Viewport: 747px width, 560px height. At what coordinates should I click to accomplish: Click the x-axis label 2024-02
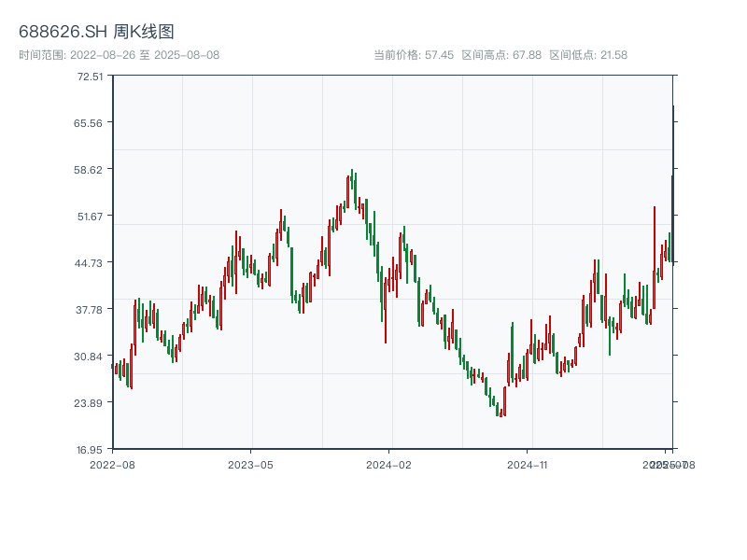[388, 465]
